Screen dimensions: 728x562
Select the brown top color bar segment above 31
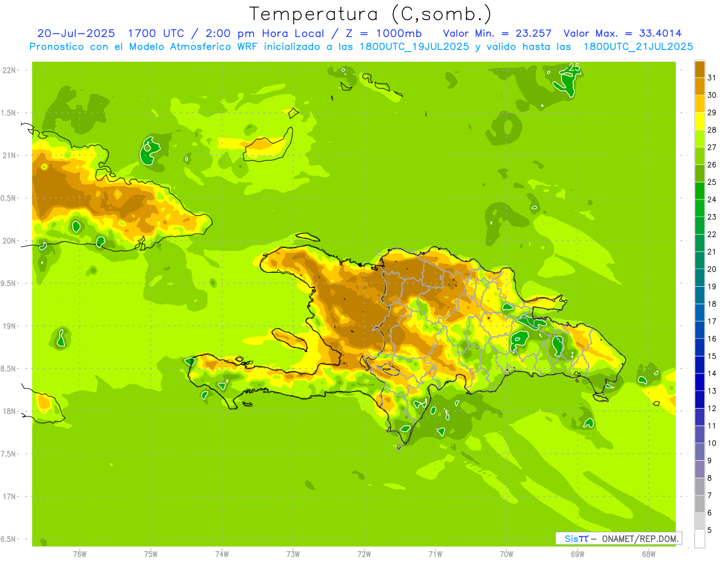[x=699, y=69]
